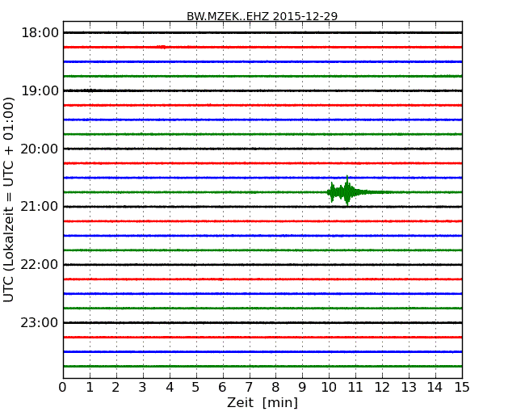
Task: Click the 'Zeit [min]' x-axis label
Action: pos(262,403)
